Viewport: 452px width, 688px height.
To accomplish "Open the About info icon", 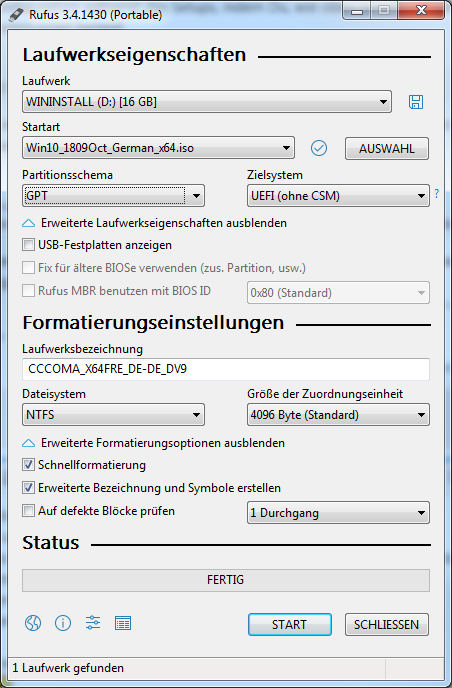I will tap(63, 623).
